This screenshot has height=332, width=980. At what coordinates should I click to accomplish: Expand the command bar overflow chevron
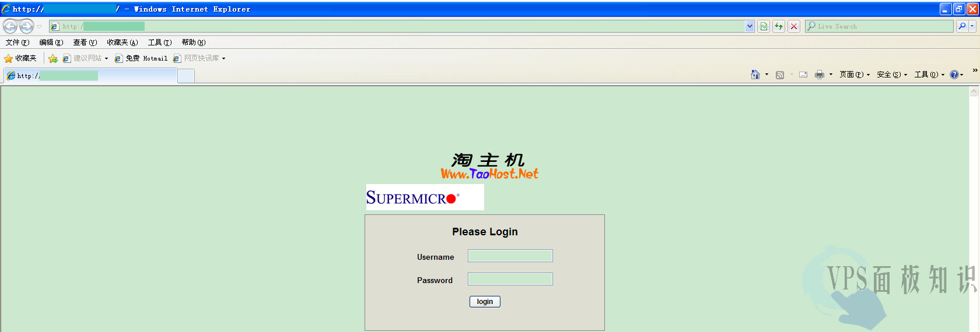tap(975, 70)
